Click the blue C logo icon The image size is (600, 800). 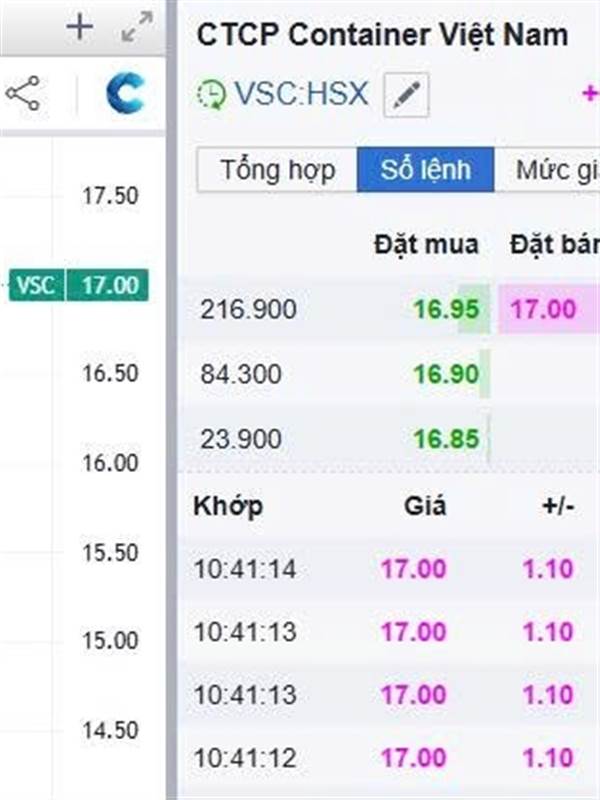tap(126, 93)
